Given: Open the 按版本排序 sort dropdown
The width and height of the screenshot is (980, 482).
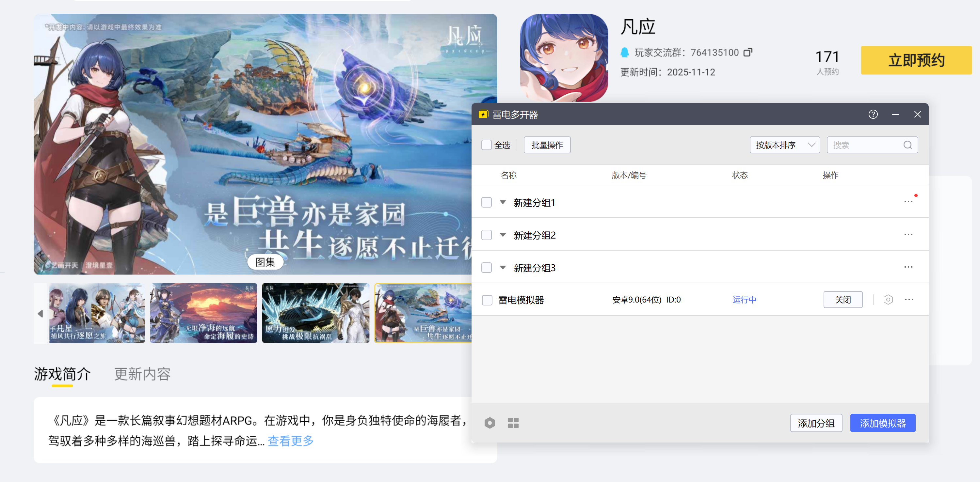Looking at the screenshot, I should pyautogui.click(x=784, y=145).
